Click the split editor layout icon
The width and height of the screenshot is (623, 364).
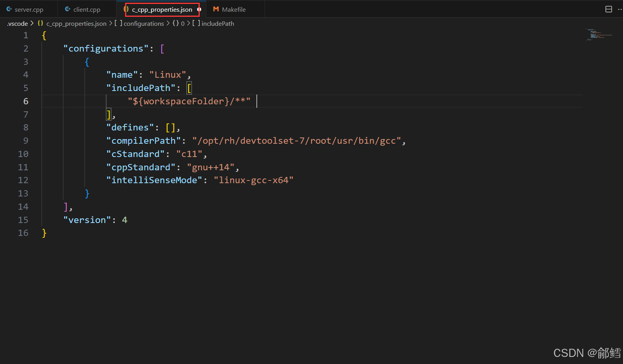[609, 9]
